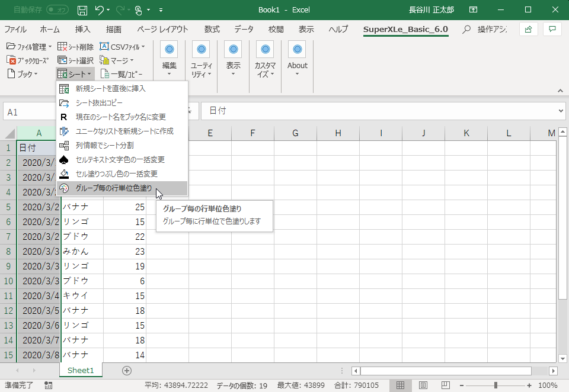Click the formula bar showing 日付
569x392 pixels.
point(379,111)
